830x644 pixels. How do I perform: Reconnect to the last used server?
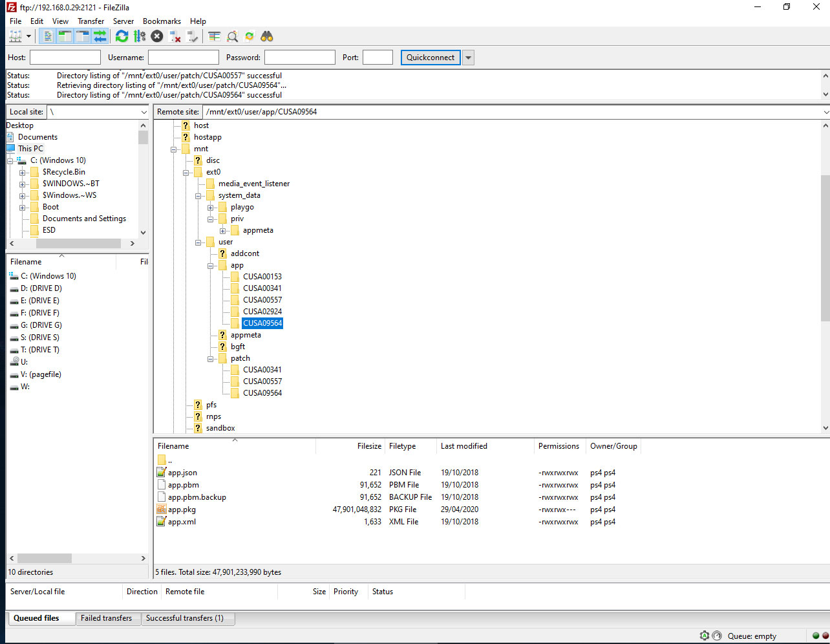click(x=192, y=37)
